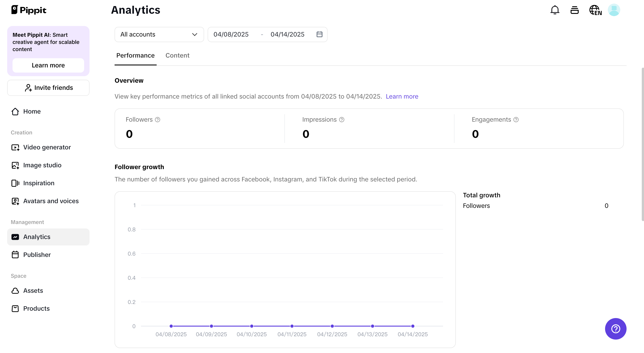Screen dimensions: 644x353
Task: Click the Invite friends button
Action: (x=48, y=88)
